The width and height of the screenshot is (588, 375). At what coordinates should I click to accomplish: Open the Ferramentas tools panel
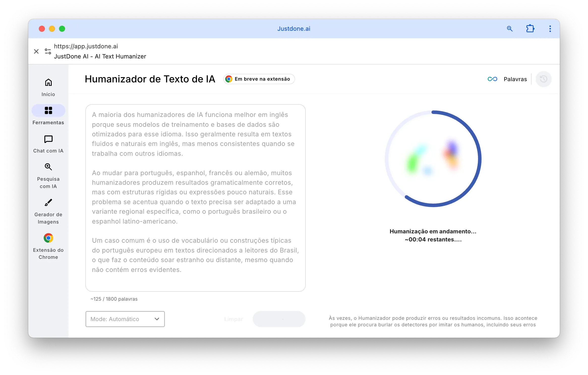coord(48,115)
